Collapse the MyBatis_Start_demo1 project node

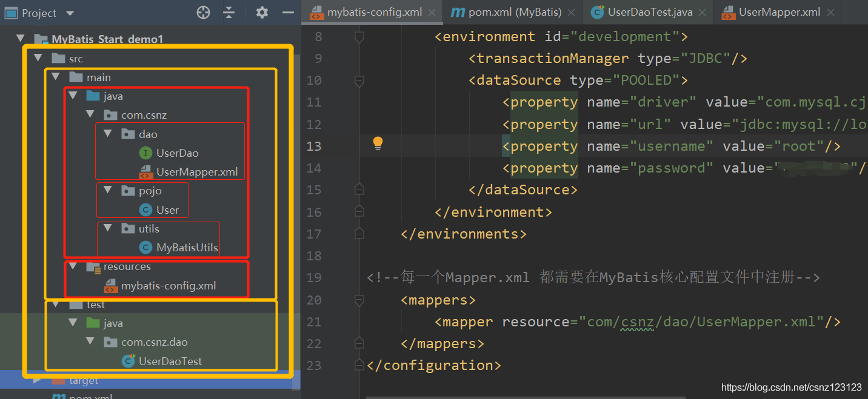click(21, 39)
